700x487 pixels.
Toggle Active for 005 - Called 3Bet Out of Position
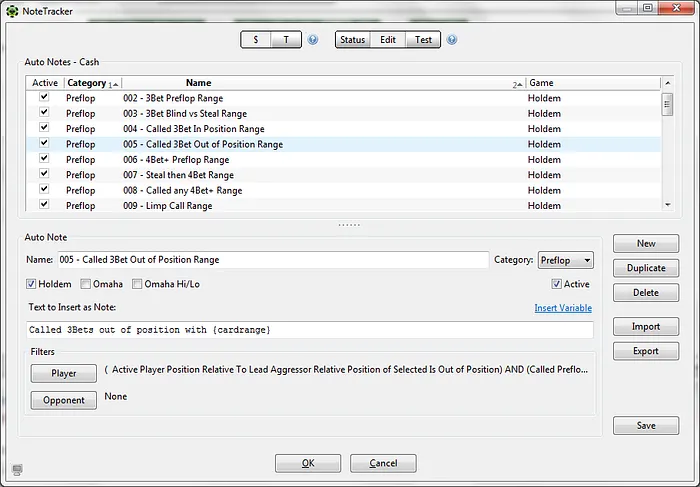coord(44,143)
